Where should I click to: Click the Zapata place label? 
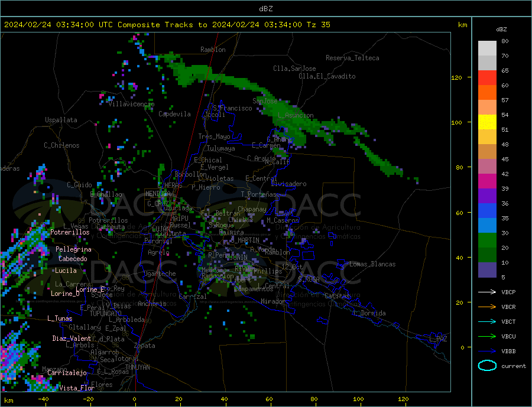click(145, 346)
